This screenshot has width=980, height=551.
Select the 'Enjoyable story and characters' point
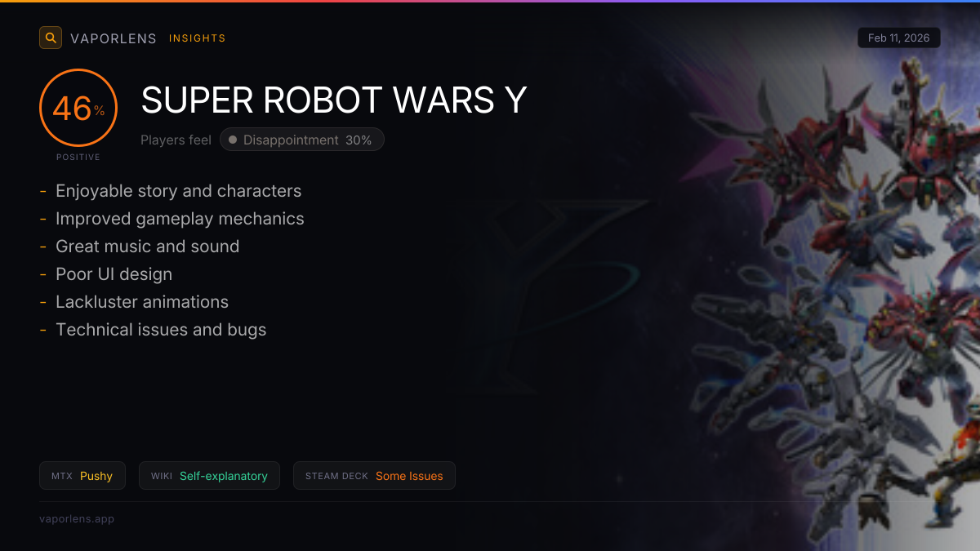tap(178, 191)
